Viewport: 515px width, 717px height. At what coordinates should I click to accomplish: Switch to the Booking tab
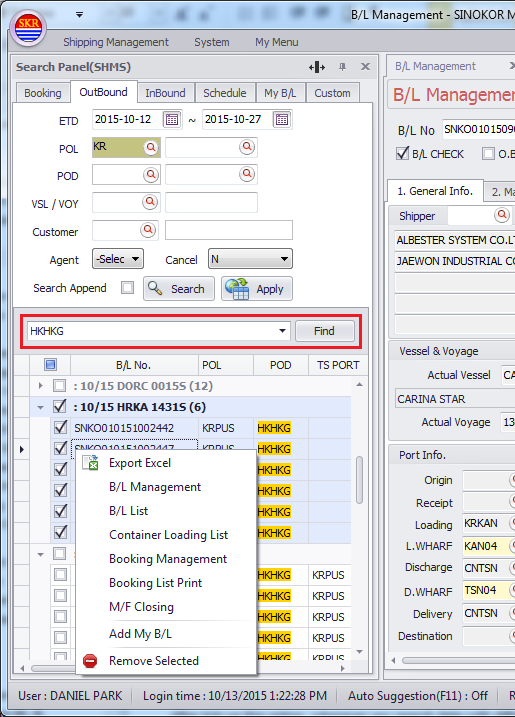pyautogui.click(x=43, y=93)
